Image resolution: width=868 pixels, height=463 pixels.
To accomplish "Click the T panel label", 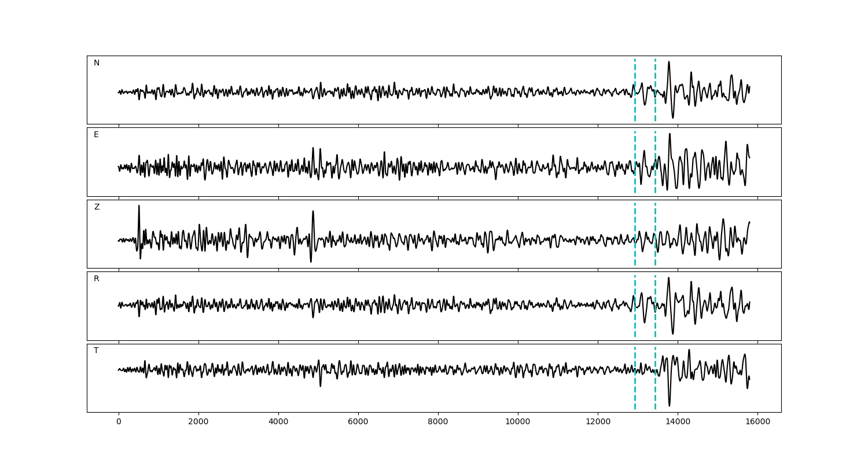I will pyautogui.click(x=96, y=351).
